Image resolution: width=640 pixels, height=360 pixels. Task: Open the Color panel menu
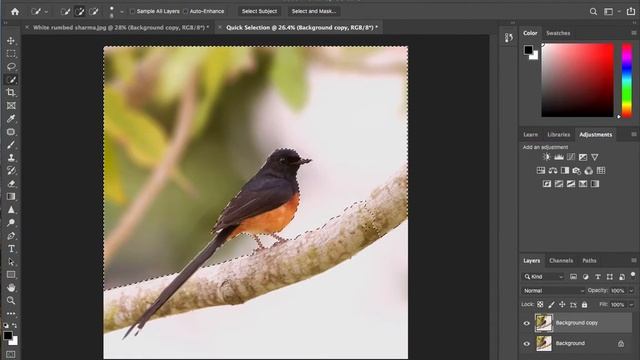click(633, 33)
